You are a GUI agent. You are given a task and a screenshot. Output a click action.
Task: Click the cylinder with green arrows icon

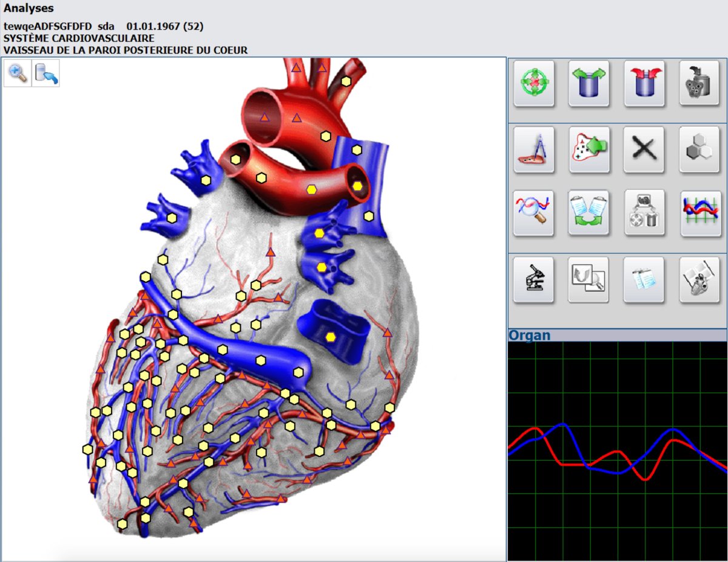(589, 84)
